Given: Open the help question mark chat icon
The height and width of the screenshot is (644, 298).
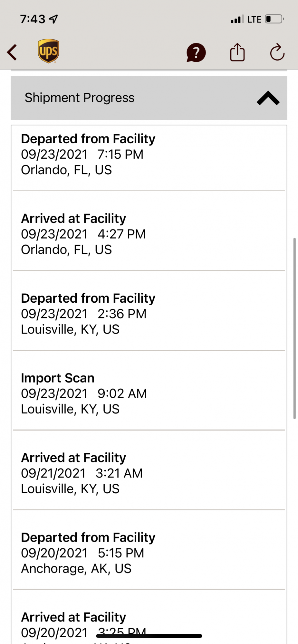Looking at the screenshot, I should click(x=196, y=52).
